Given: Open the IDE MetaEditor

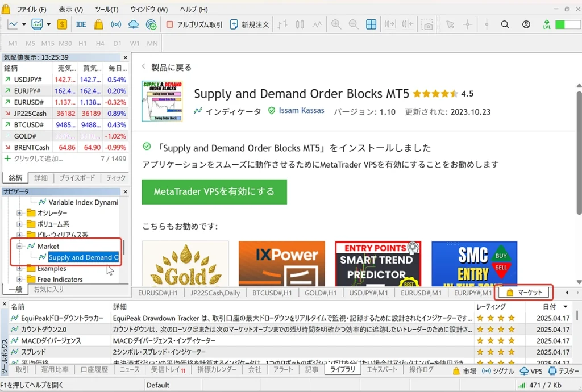Looking at the screenshot, I should 81,24.
